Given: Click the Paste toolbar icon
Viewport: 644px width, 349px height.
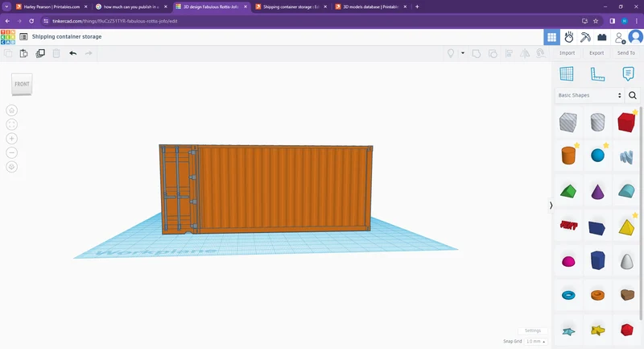Looking at the screenshot, I should (x=24, y=53).
